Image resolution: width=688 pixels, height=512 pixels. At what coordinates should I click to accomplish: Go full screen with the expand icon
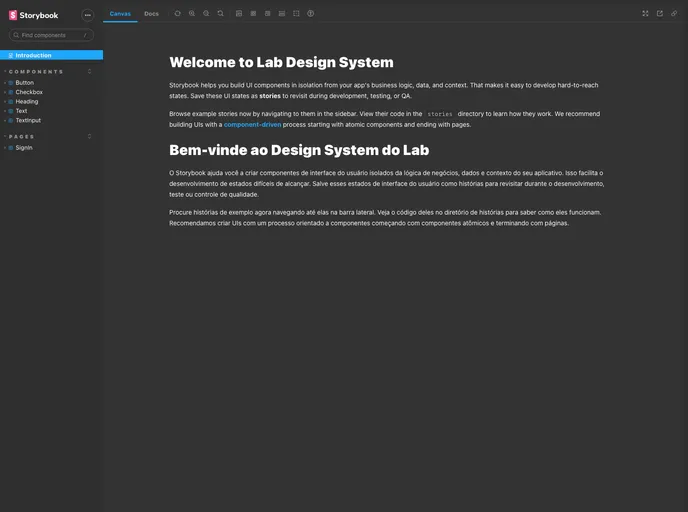click(x=645, y=14)
